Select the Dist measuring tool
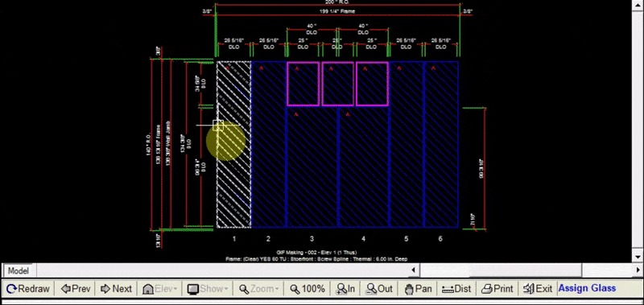644x305 pixels. point(456,289)
